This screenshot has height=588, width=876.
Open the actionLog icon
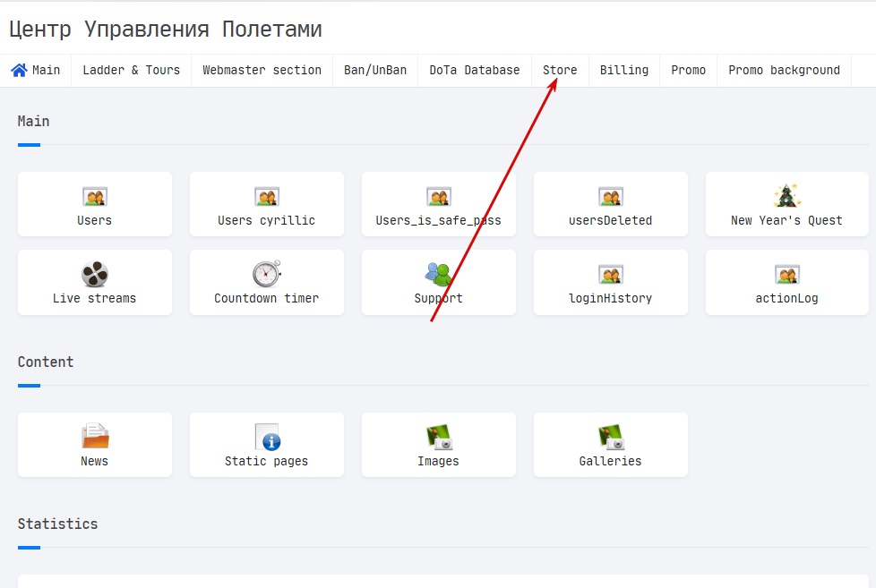[786, 274]
